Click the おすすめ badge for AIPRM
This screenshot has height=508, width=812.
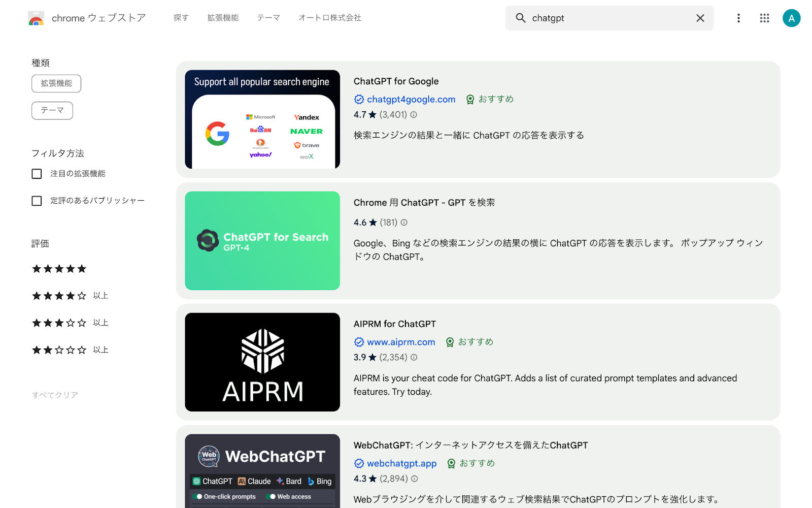(469, 342)
